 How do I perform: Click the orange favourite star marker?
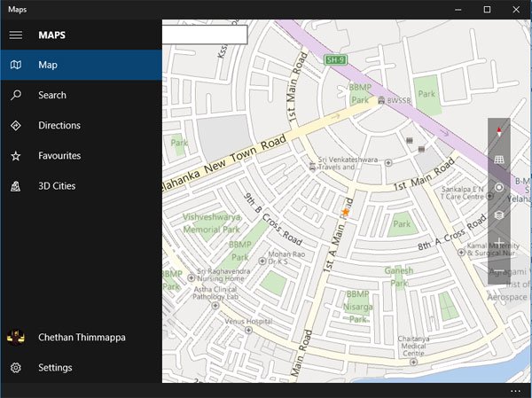[346, 213]
